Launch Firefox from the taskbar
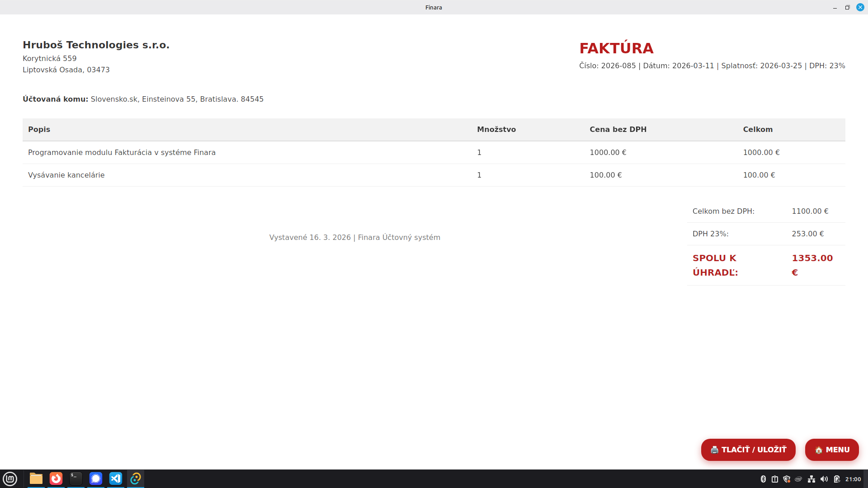This screenshot has width=868, height=488. click(56, 479)
